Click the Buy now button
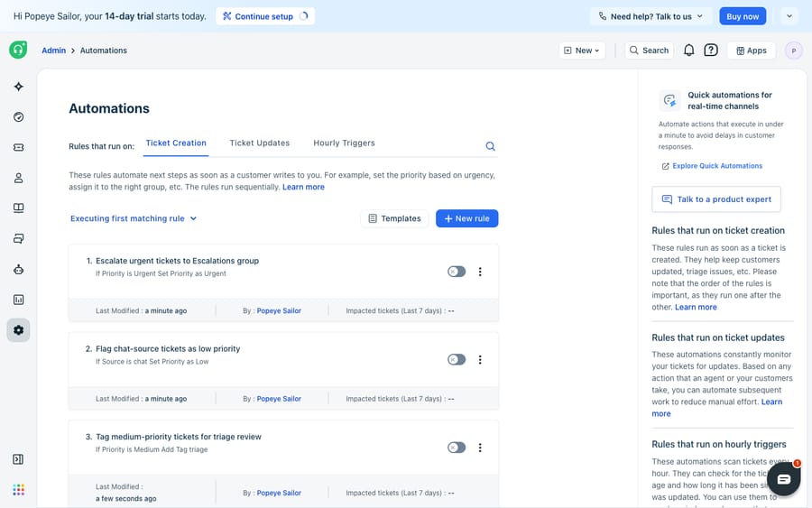The image size is (812, 508). point(743,16)
